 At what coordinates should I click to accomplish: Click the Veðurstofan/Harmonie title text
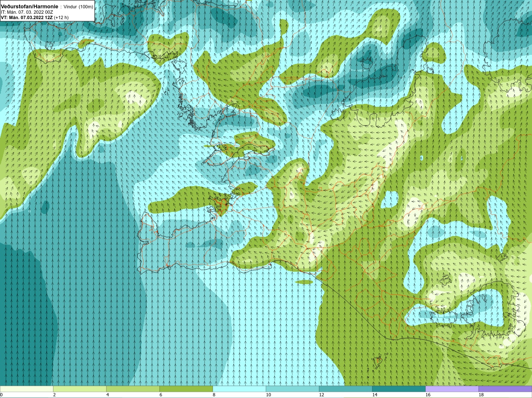point(30,7)
